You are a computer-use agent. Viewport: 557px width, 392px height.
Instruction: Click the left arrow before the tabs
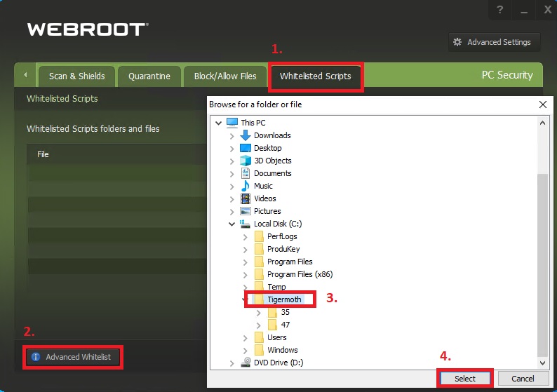click(x=25, y=75)
